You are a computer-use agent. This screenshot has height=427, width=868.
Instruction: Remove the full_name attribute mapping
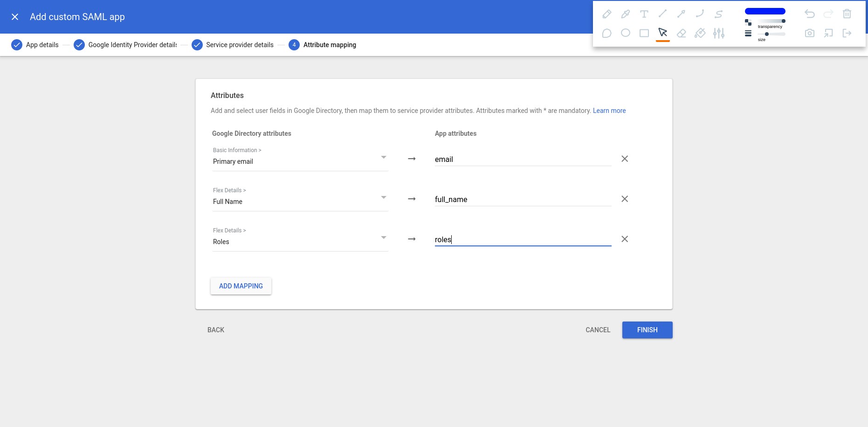[625, 199]
